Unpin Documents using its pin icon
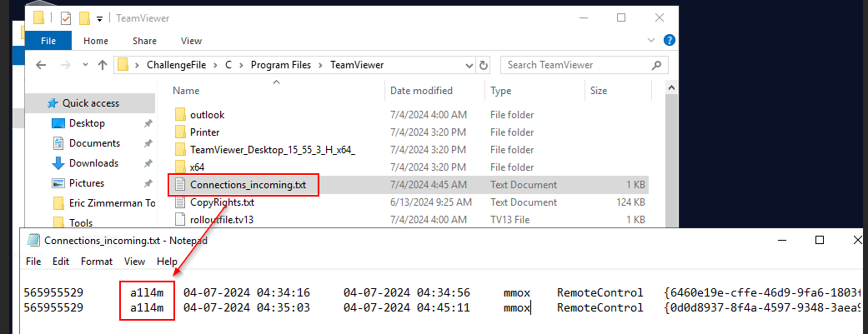Image resolution: width=868 pixels, height=334 pixels. pos(148,143)
